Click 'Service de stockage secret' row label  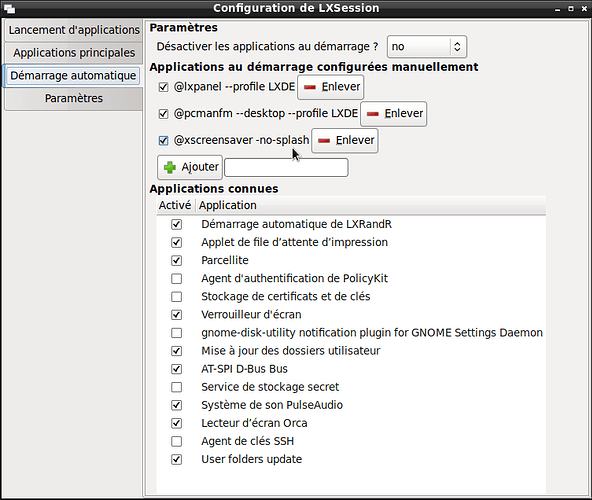click(x=270, y=387)
